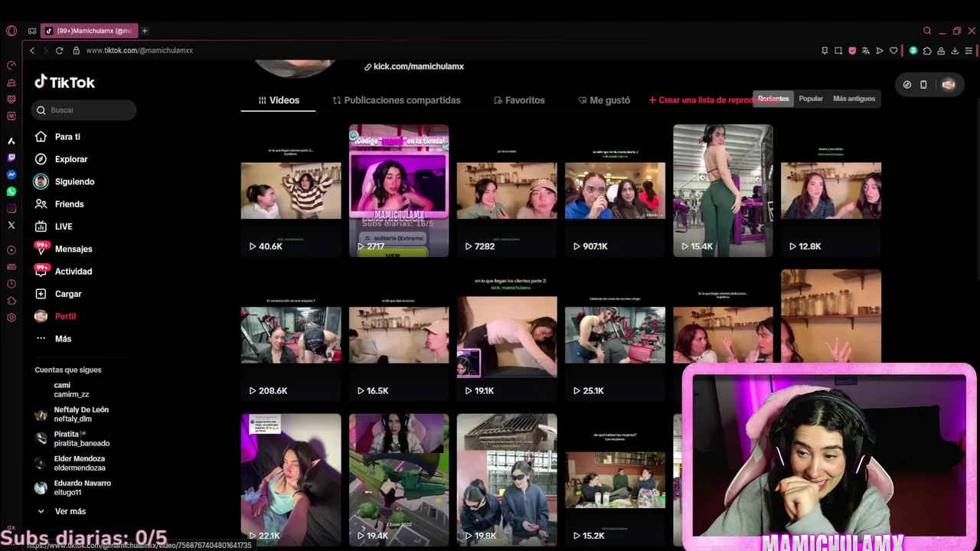Viewport: 980px width, 551px height.
Task: Open the video with 208.6K views
Action: pos(291,335)
